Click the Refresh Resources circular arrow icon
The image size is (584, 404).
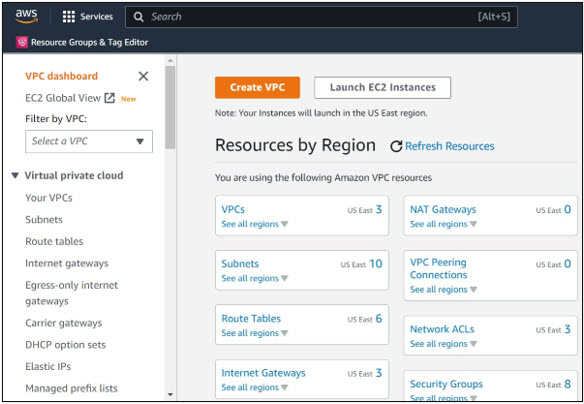396,146
